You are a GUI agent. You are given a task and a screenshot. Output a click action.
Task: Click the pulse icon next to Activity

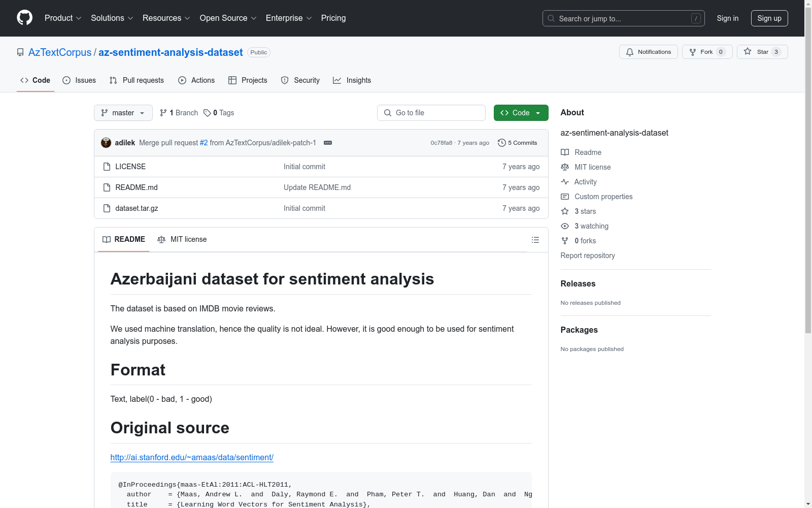[565, 182]
